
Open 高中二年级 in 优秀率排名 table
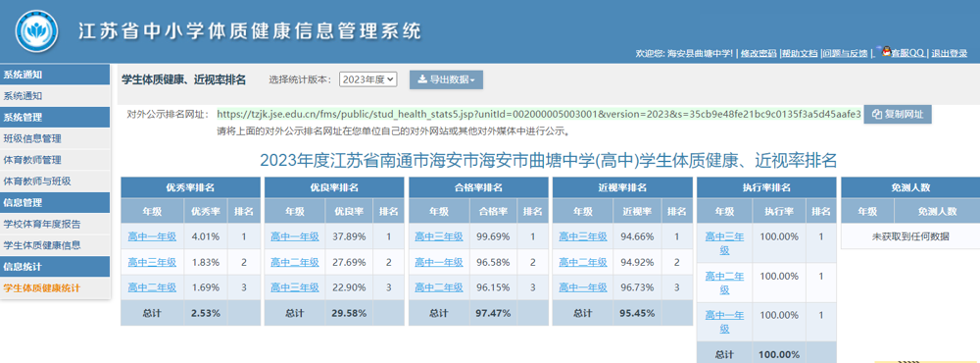click(152, 287)
